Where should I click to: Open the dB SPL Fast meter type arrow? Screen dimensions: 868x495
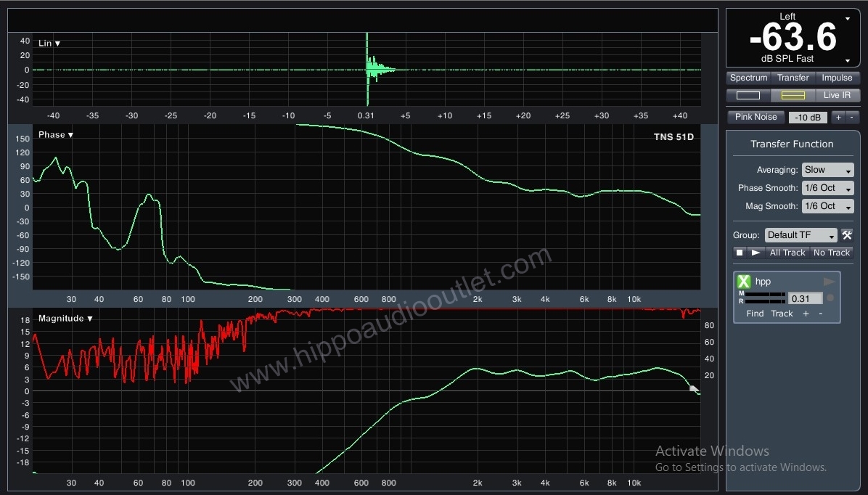(848, 60)
